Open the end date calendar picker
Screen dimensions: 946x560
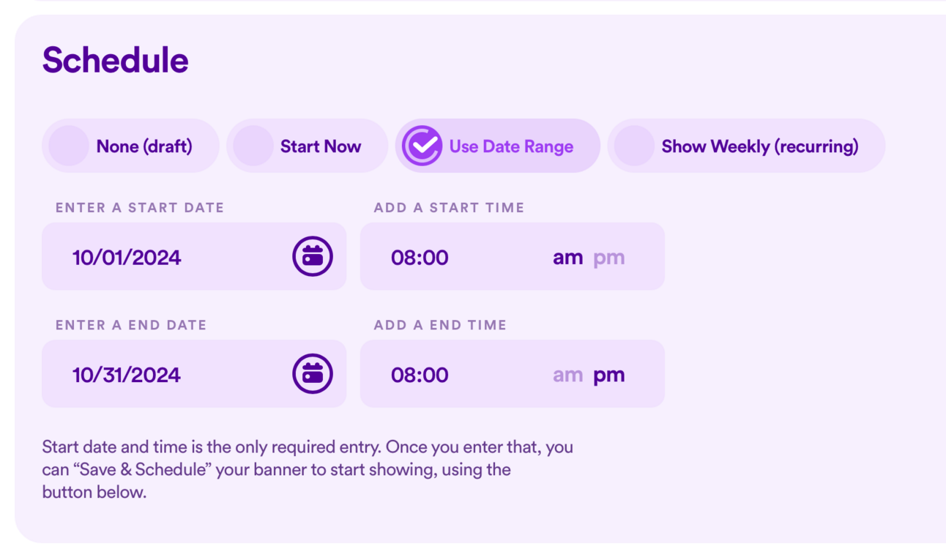pos(313,374)
